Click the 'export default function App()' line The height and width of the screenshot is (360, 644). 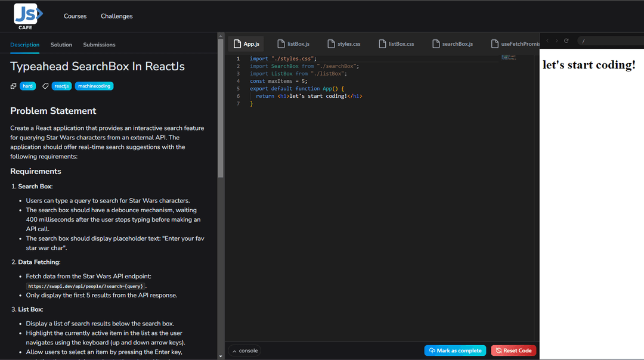click(x=297, y=89)
